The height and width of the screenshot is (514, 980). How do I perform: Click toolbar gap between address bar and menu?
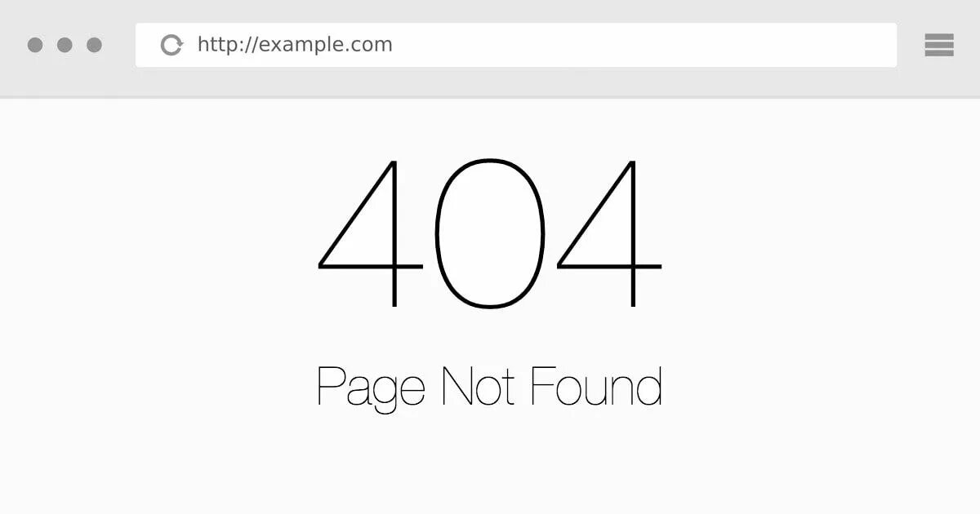click(911, 45)
